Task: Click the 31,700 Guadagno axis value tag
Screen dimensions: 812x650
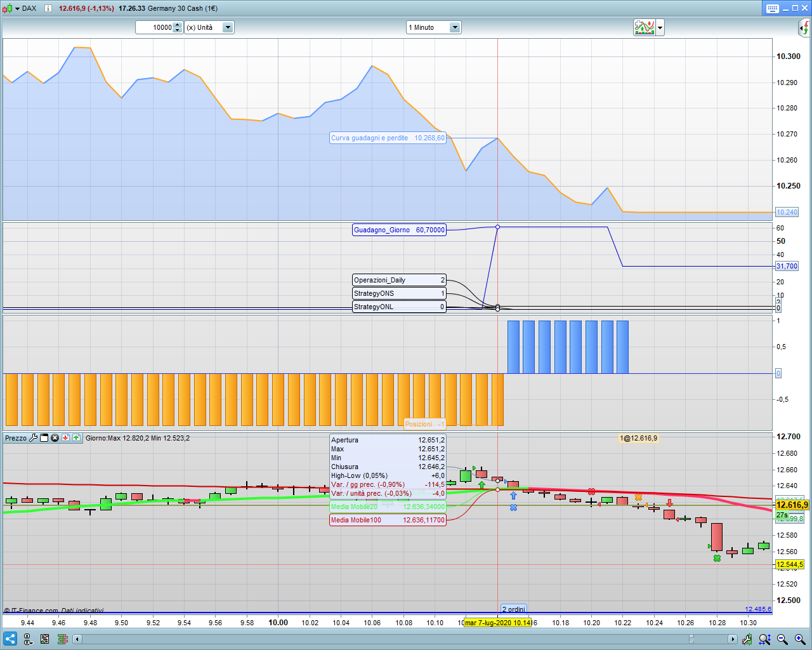Action: point(787,267)
